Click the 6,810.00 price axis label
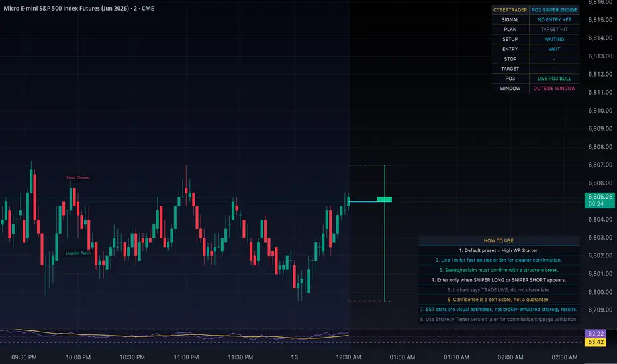617x364 pixels. coord(600,110)
